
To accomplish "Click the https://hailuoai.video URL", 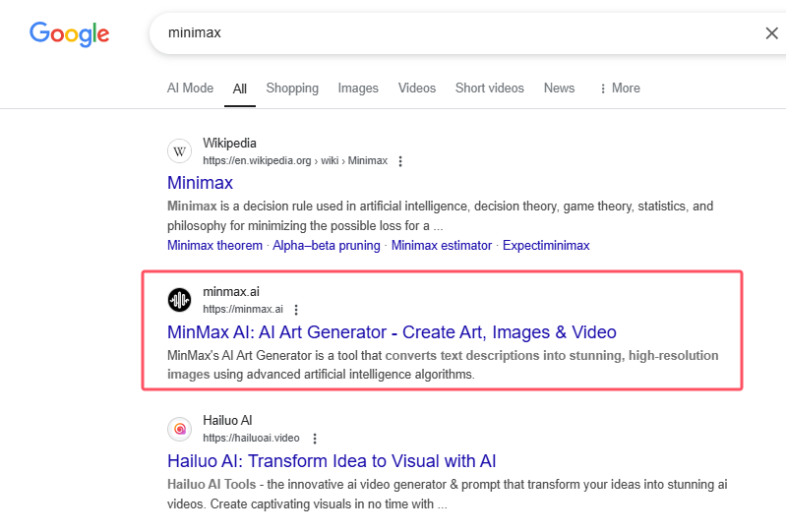I will coord(251,438).
